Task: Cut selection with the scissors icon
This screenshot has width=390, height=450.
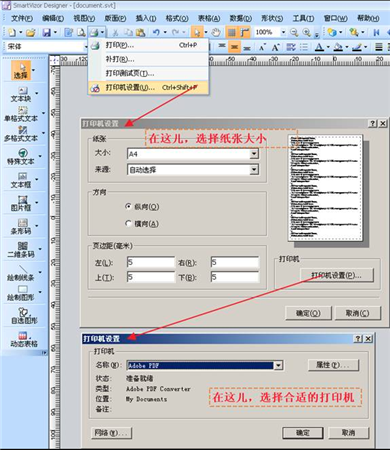Action: 115,32
